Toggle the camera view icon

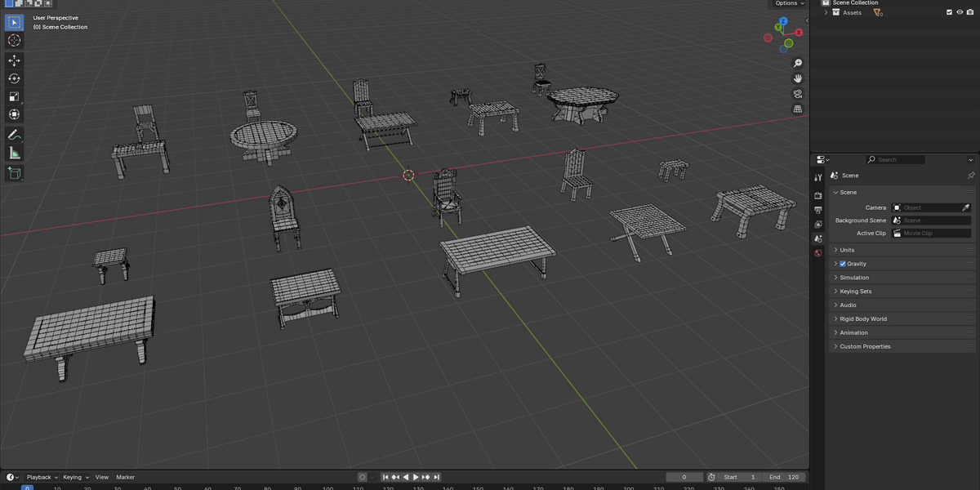(798, 94)
